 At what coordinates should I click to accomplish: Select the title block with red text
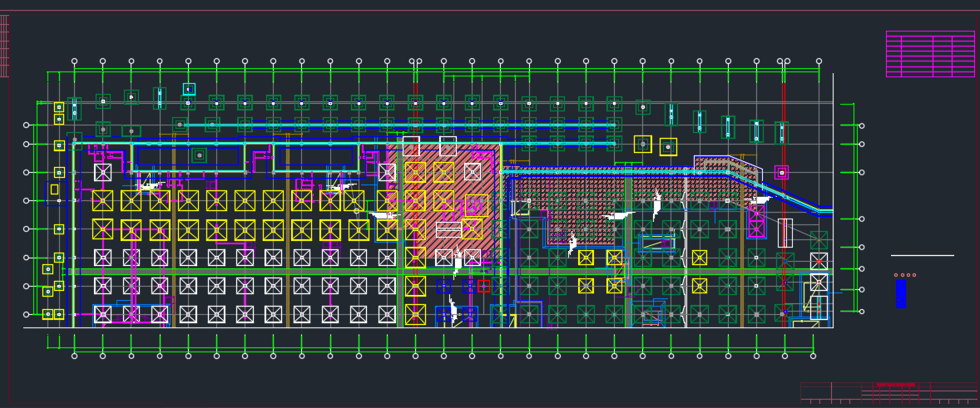point(888,393)
